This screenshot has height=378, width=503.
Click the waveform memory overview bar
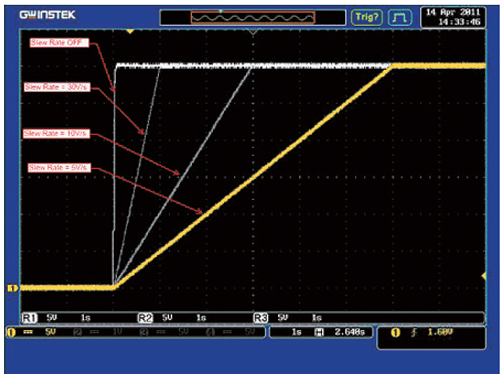pyautogui.click(x=253, y=18)
